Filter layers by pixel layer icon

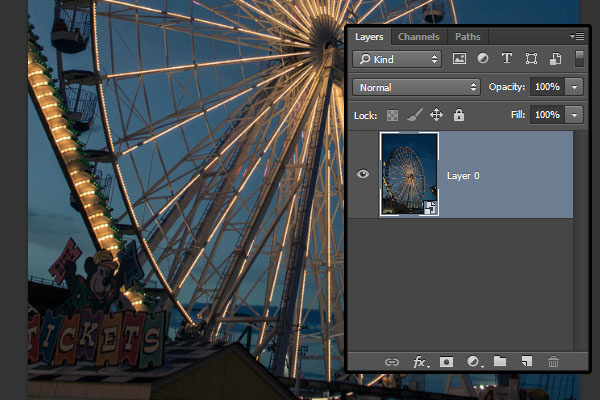pyautogui.click(x=459, y=59)
